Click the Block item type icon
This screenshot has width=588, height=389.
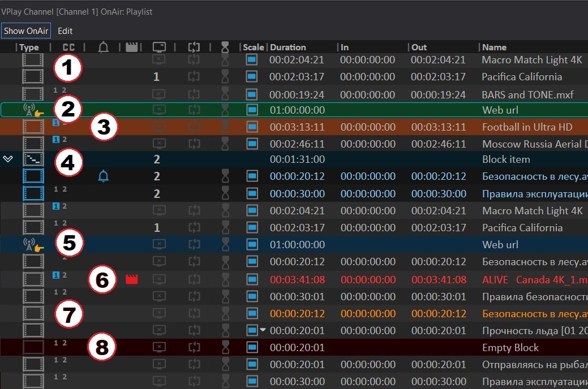[x=33, y=159]
